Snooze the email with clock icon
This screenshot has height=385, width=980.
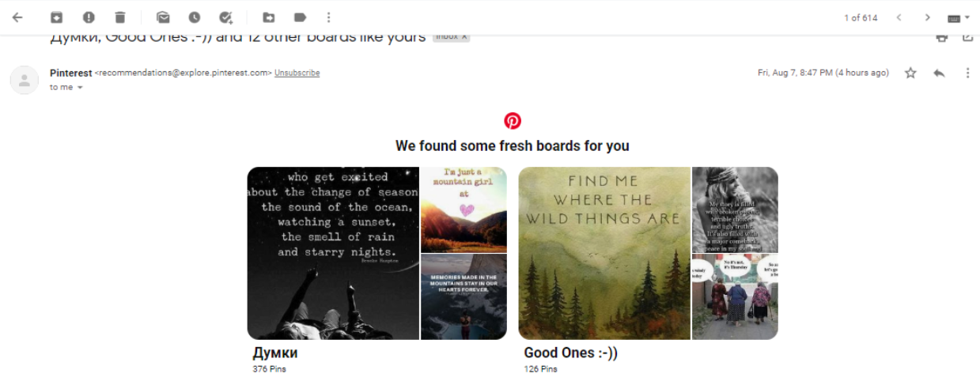point(195,17)
